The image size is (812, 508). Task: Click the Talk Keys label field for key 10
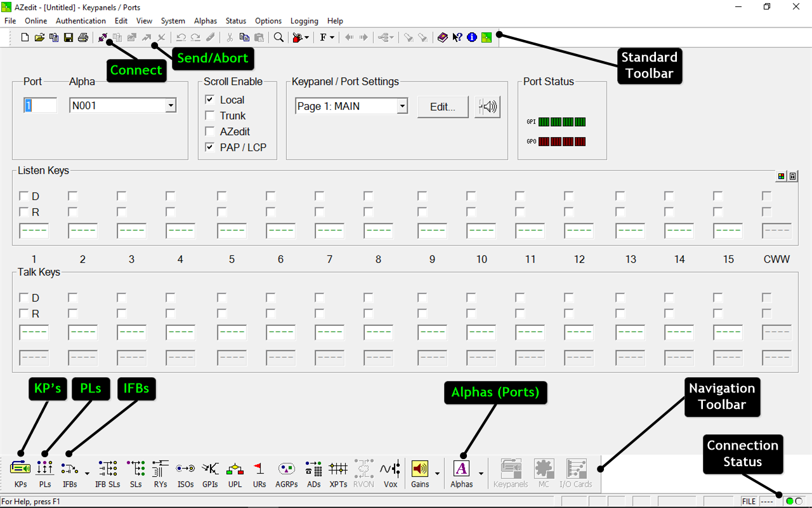481,333
